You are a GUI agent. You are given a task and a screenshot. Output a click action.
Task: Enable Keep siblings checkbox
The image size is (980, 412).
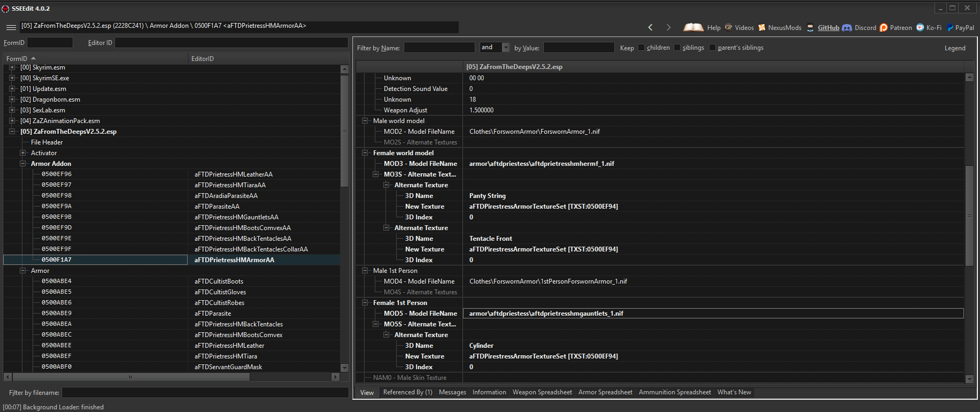[677, 48]
